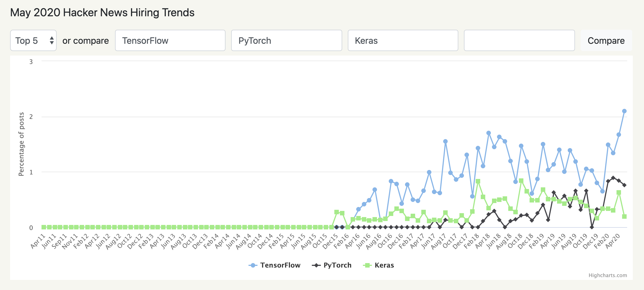Click the empty fourth comparison field
Viewport: 644px width, 290px height.
[519, 40]
